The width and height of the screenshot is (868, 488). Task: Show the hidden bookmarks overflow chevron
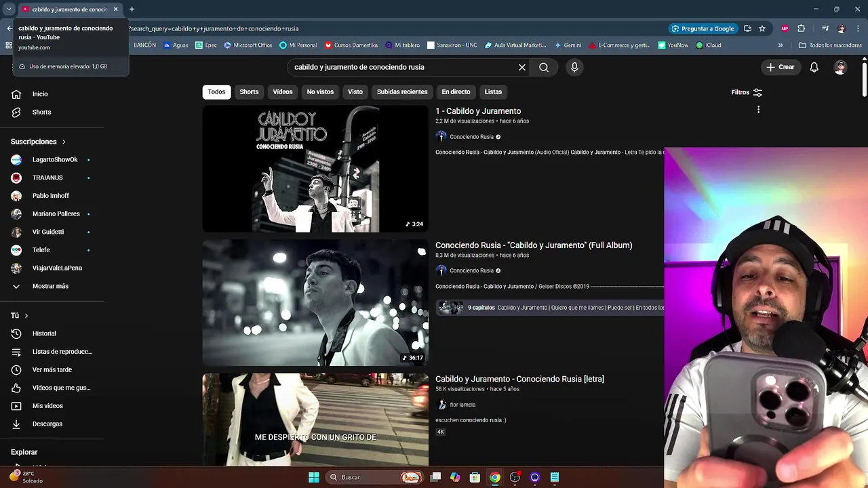tap(781, 45)
